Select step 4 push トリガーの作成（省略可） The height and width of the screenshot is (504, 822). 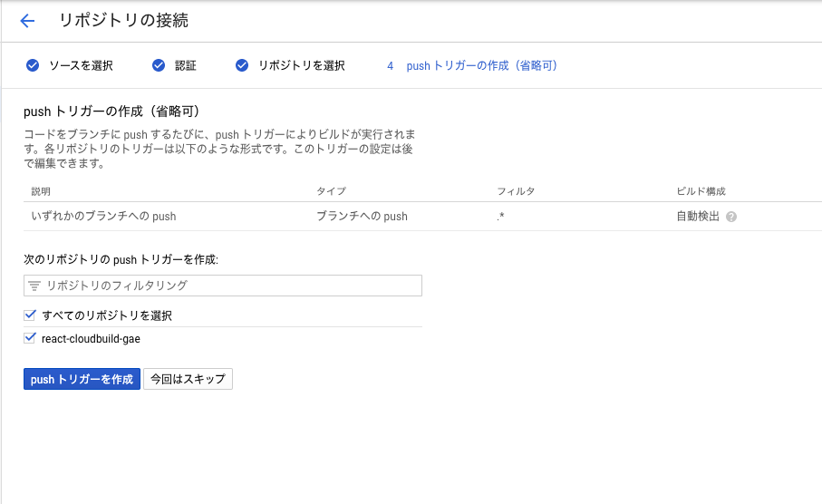tap(472, 65)
